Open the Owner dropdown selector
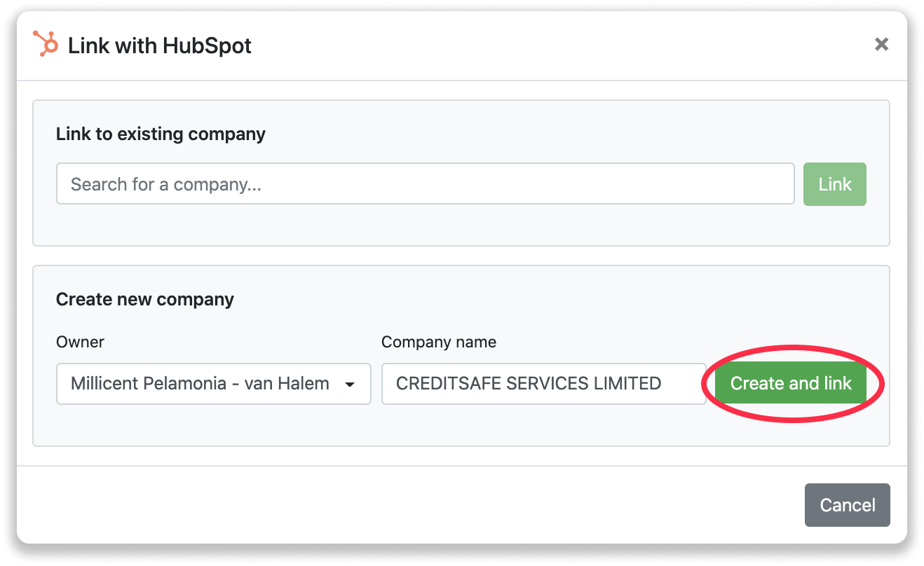The width and height of the screenshot is (924, 566). coord(213,383)
